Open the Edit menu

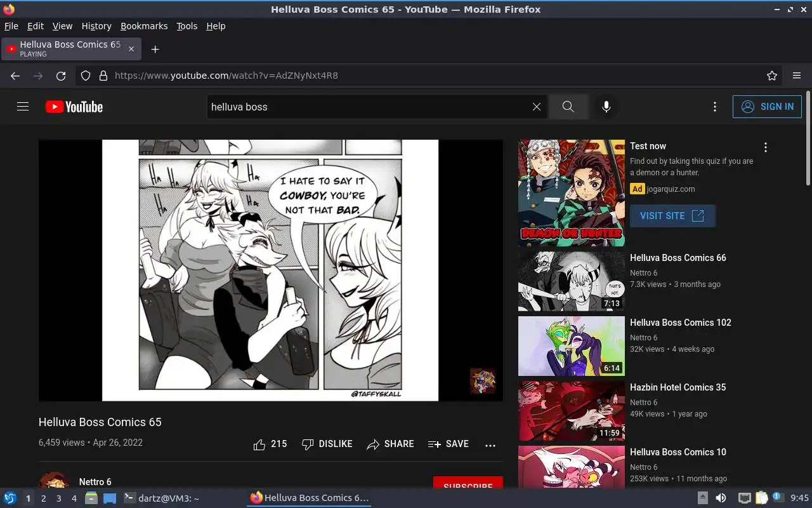pos(36,26)
